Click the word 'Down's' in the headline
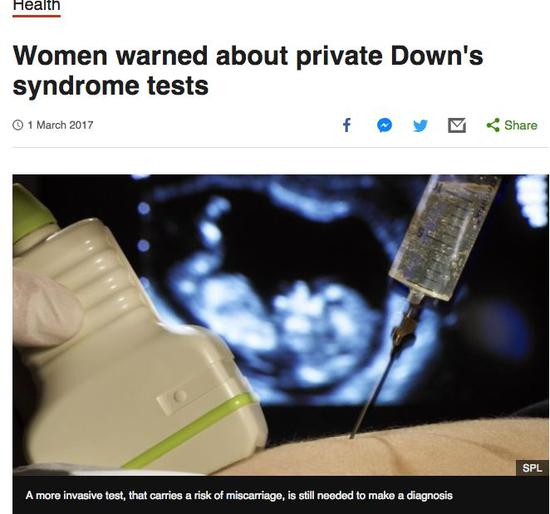Image resolution: width=550 pixels, height=514 pixels. (437, 55)
